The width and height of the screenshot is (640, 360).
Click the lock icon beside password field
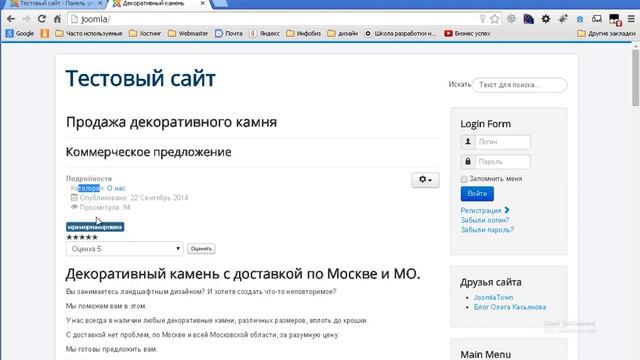tap(468, 162)
